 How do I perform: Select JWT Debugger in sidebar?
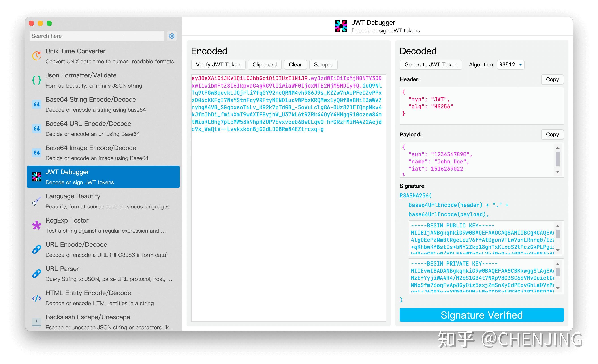coord(103,177)
